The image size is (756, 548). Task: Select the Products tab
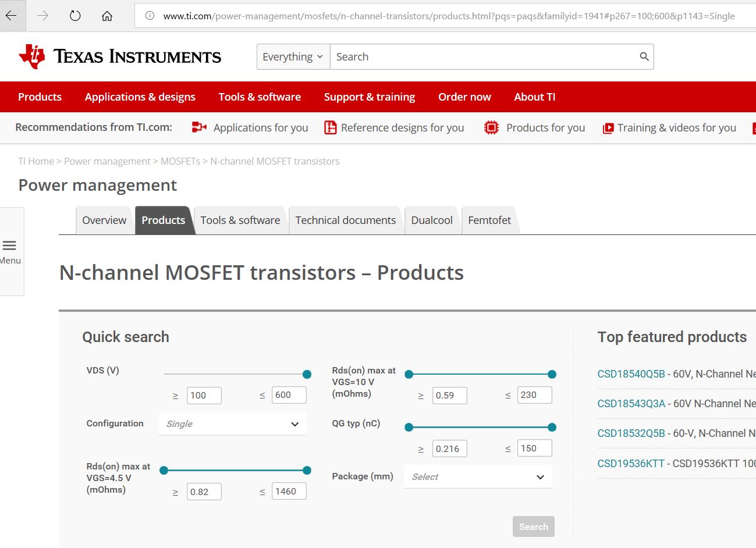[164, 220]
